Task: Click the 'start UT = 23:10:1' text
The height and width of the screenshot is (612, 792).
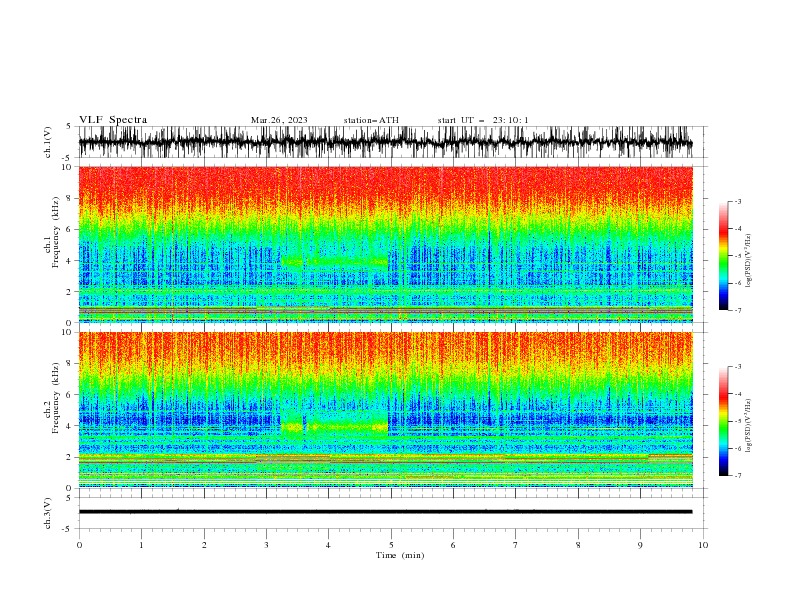Action: click(483, 120)
